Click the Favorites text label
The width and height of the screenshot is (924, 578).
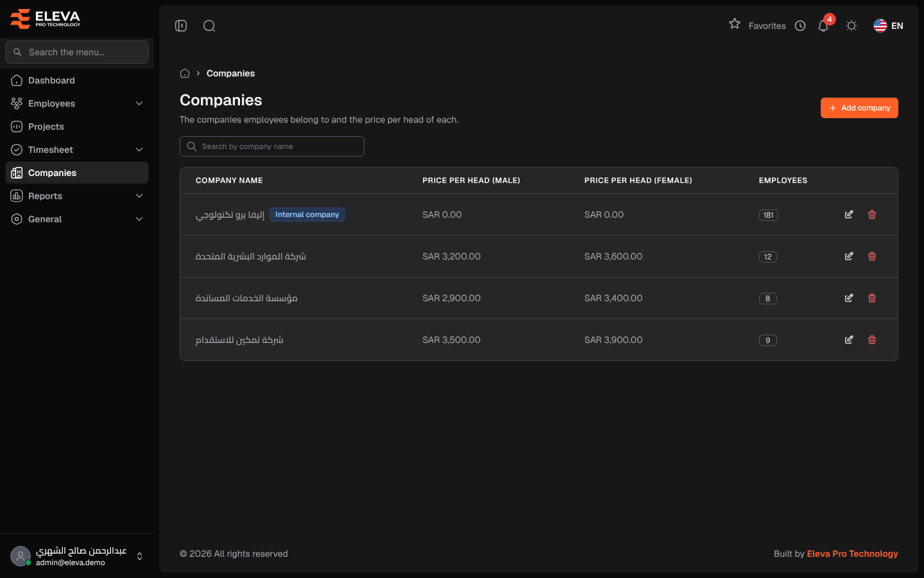click(x=767, y=26)
